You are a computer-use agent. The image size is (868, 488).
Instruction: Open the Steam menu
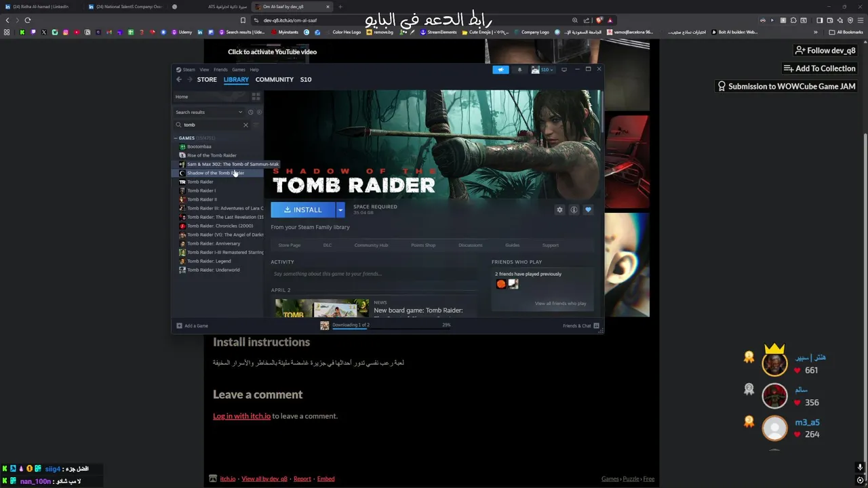click(186, 69)
